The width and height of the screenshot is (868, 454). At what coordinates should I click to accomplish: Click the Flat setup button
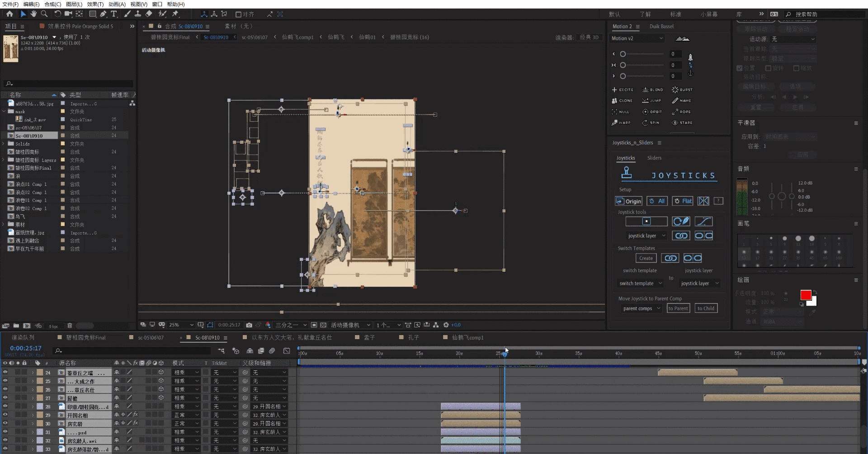[683, 201]
